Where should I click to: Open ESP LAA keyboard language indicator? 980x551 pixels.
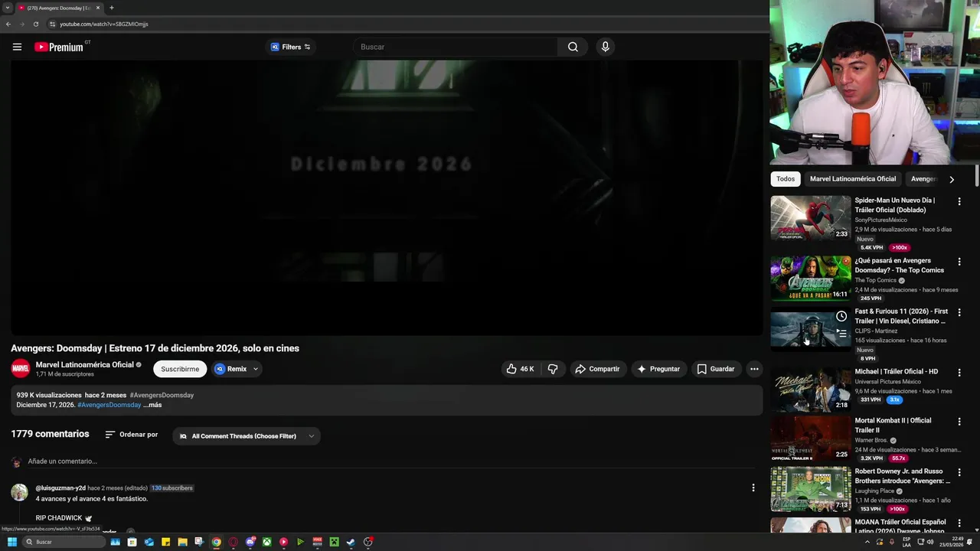pos(906,542)
